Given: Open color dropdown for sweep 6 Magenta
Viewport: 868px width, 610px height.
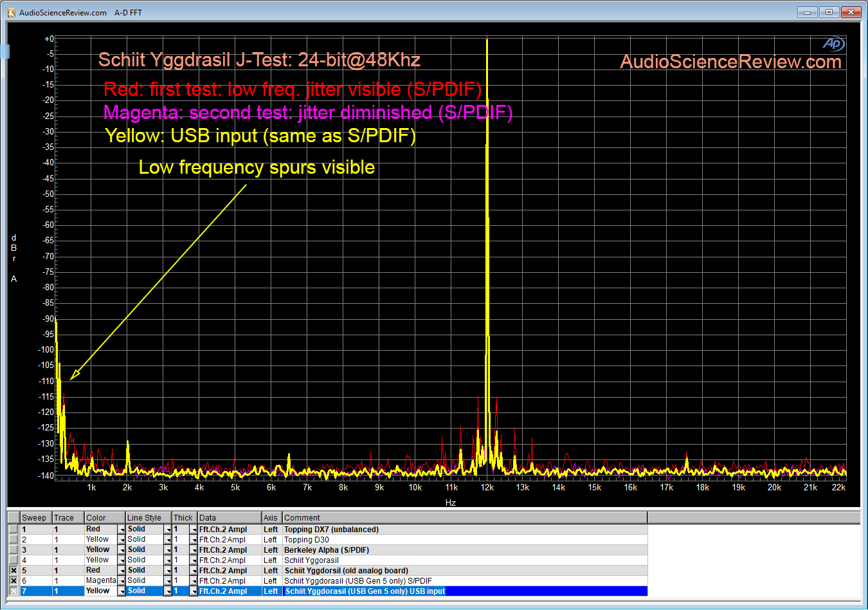Looking at the screenshot, I should click(122, 581).
